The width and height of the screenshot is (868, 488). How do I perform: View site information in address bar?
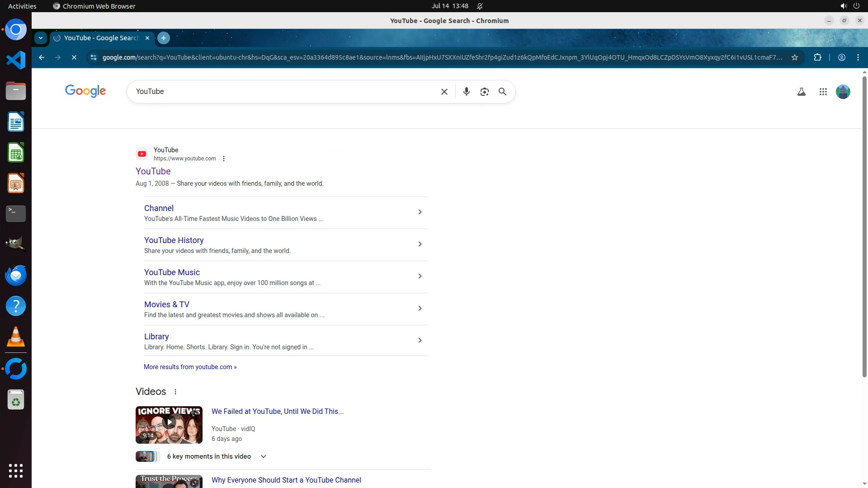pyautogui.click(x=93, y=57)
